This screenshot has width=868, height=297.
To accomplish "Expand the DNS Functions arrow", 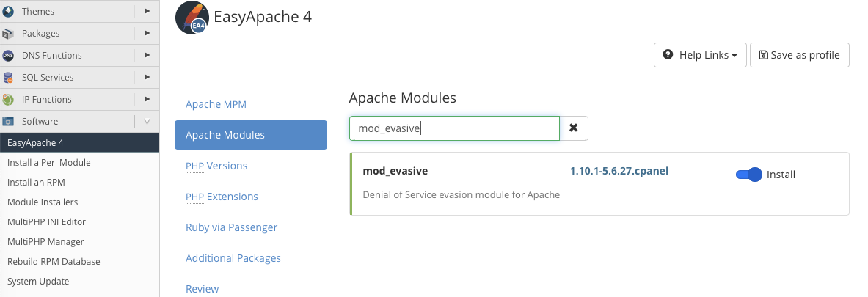I will tap(147, 55).
